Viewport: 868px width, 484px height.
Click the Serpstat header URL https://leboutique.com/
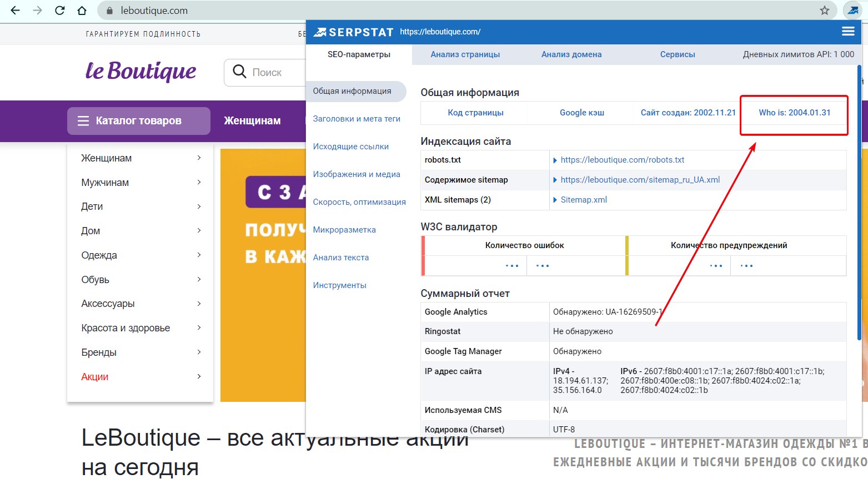[440, 32]
